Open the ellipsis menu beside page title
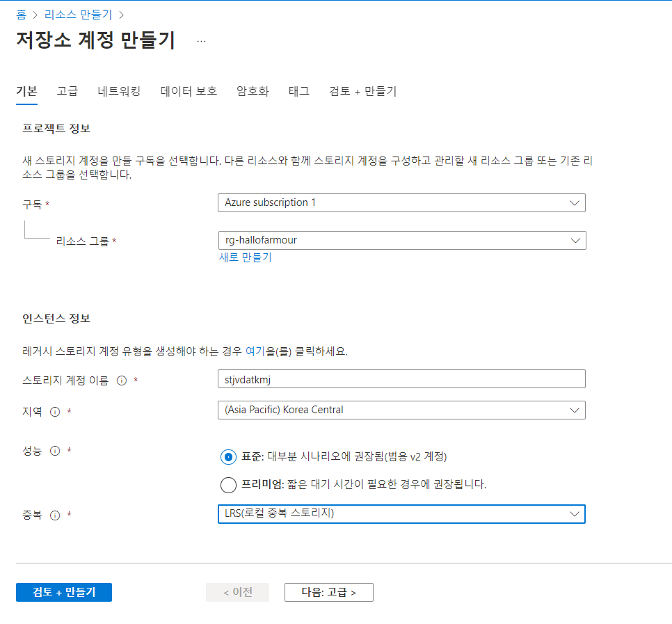The height and width of the screenshot is (624, 672). click(202, 41)
